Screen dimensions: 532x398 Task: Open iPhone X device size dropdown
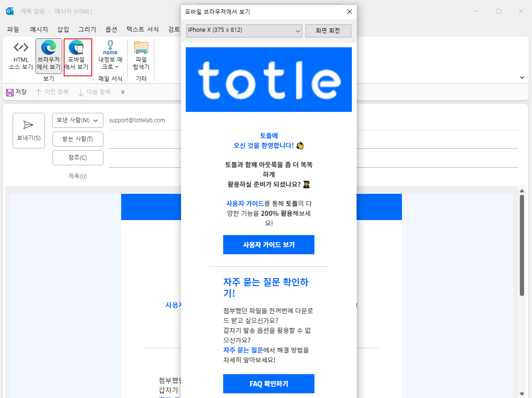[244, 30]
